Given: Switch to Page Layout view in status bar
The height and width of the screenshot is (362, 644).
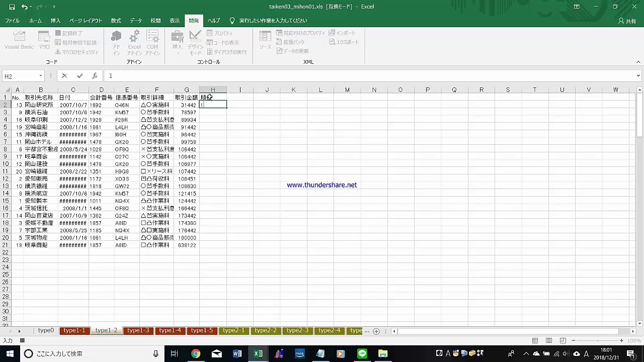Looking at the screenshot, I should pyautogui.click(x=549, y=341).
